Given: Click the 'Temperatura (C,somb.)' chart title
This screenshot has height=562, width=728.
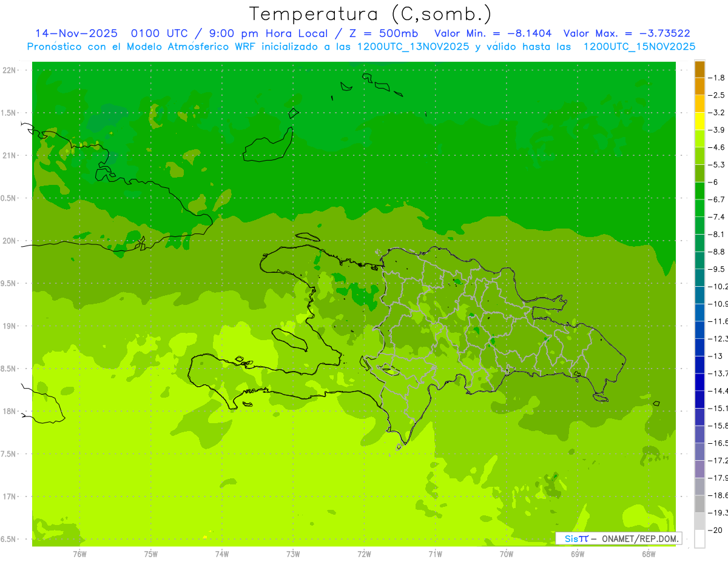Looking at the screenshot, I should [x=371, y=14].
